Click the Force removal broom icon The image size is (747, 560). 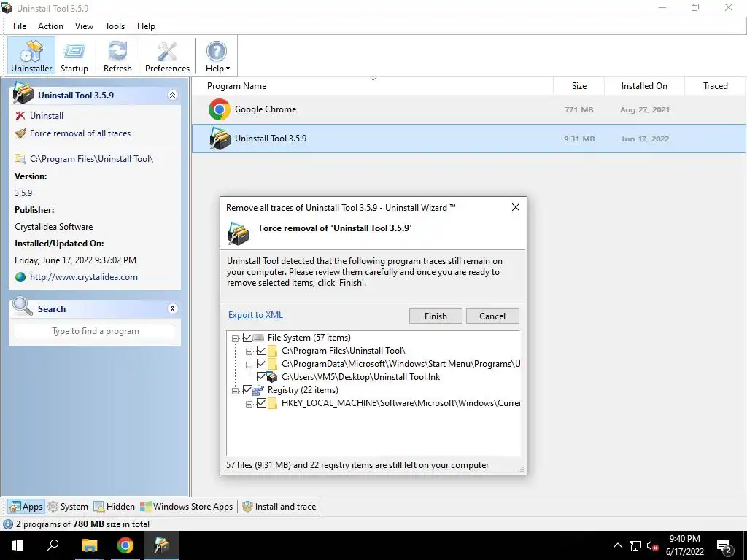click(20, 133)
